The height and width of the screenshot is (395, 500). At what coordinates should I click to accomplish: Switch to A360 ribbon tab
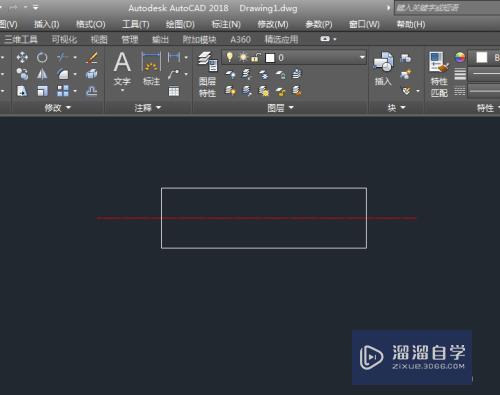[240, 39]
